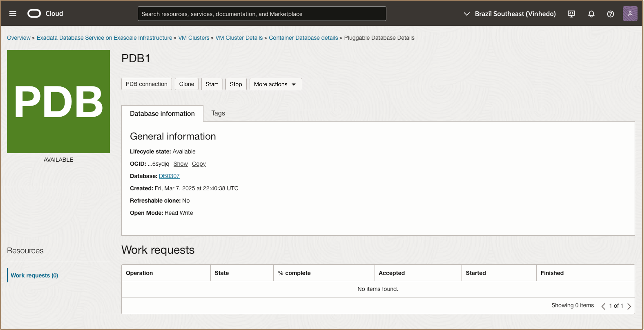Open the user profile avatar
Viewport: 644px width, 330px height.
(x=630, y=14)
